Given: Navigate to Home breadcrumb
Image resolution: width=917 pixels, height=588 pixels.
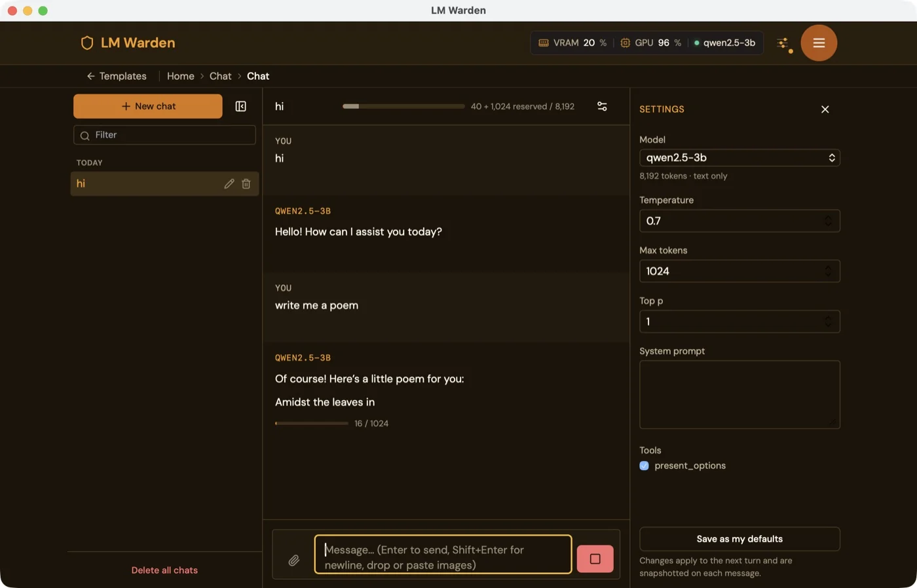Looking at the screenshot, I should 181,76.
